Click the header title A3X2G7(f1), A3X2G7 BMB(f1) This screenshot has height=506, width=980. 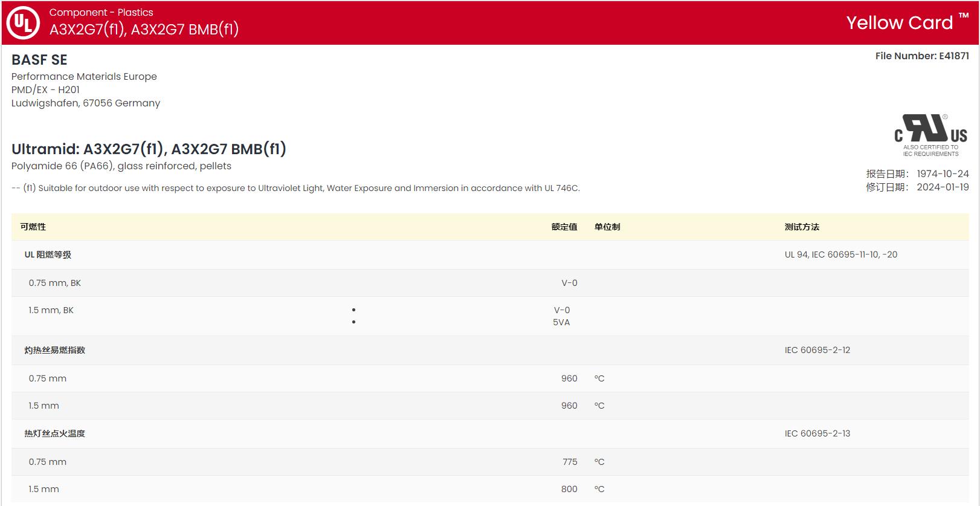[144, 30]
